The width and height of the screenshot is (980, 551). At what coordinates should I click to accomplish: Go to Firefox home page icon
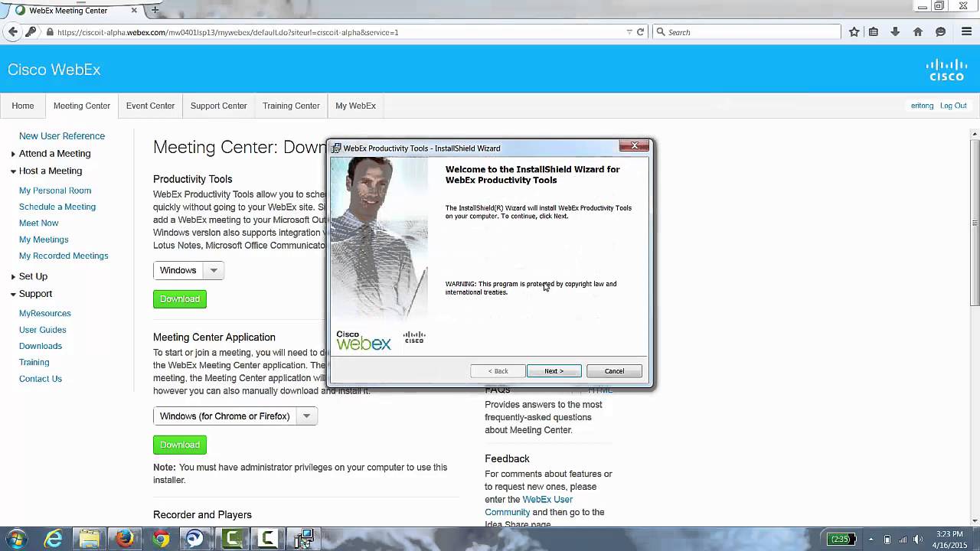pos(918,31)
